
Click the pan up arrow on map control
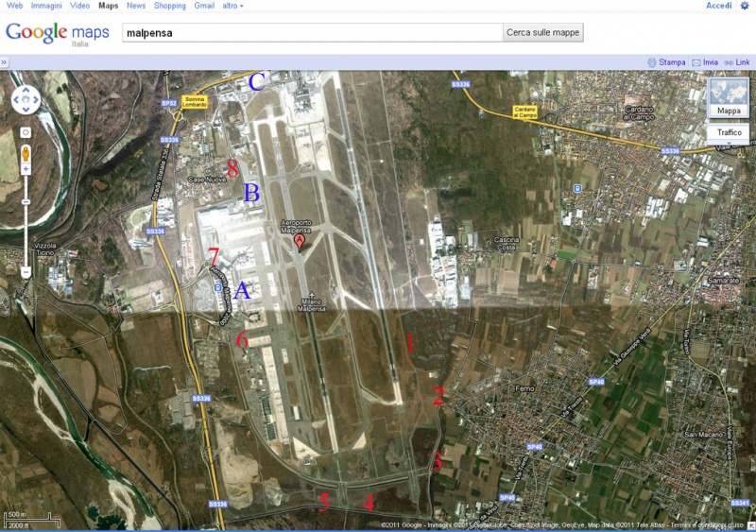coord(26,91)
